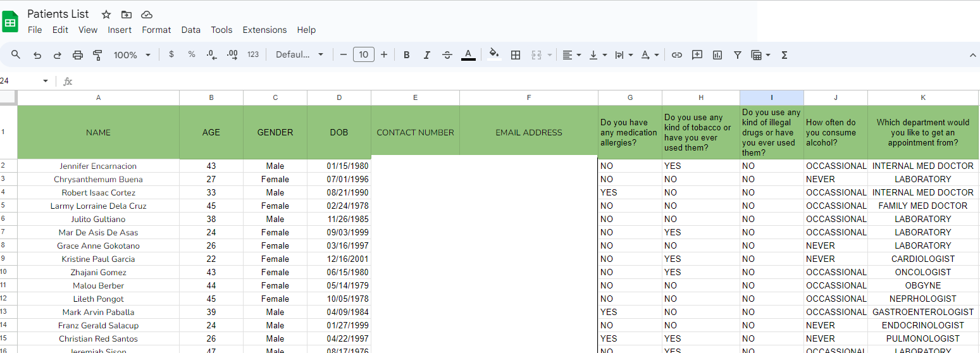This screenshot has width=980, height=353.
Task: Open the Format menu
Action: 156,30
